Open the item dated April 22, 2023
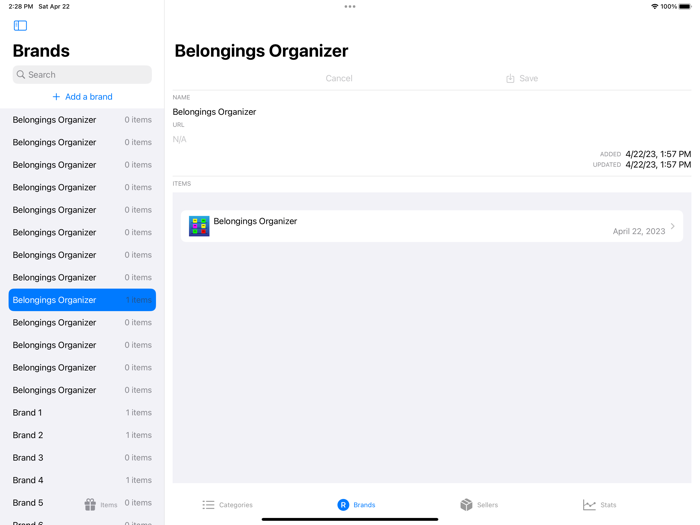 (x=432, y=226)
